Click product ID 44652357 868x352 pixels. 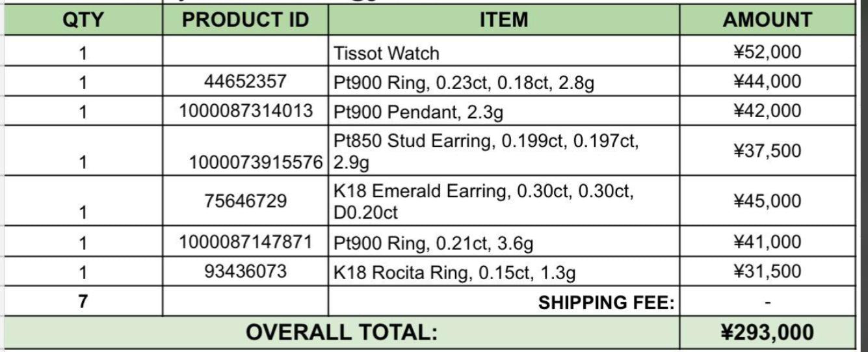[x=244, y=81]
